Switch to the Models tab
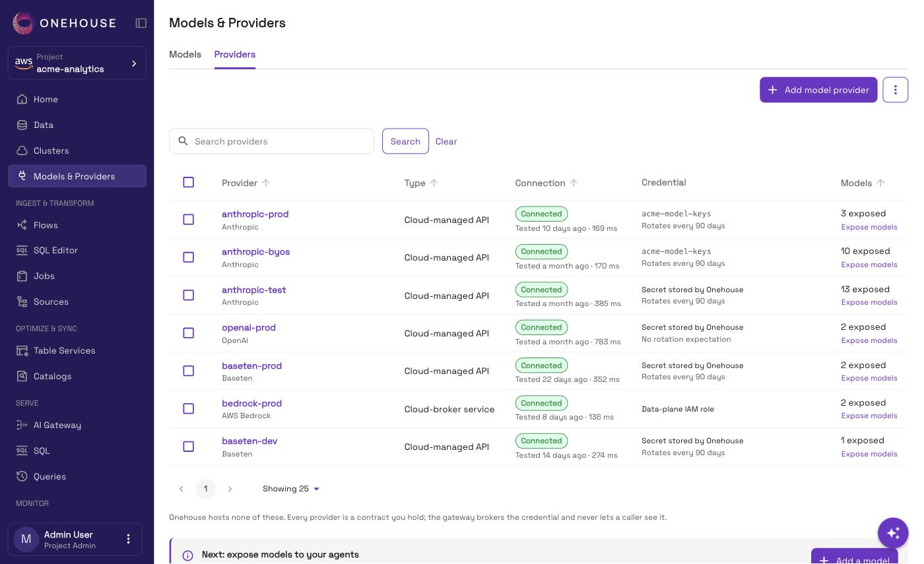924x564 pixels. pos(185,54)
